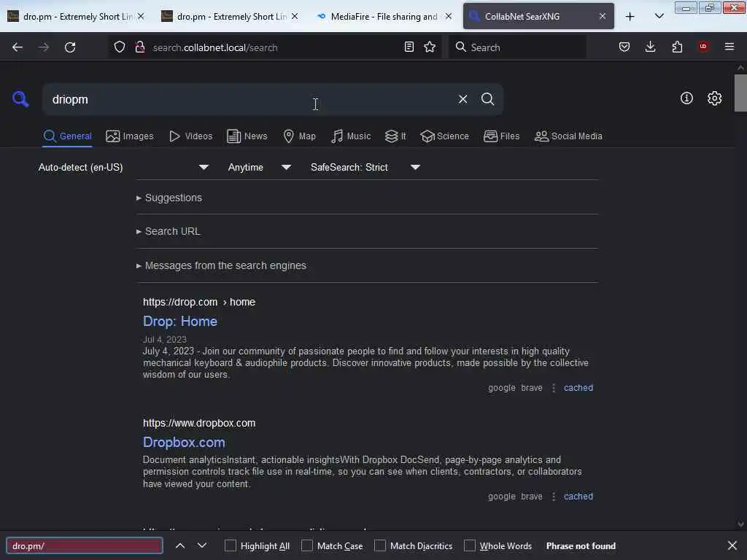Select the Map search category
This screenshot has width=747, height=560.
tap(299, 136)
